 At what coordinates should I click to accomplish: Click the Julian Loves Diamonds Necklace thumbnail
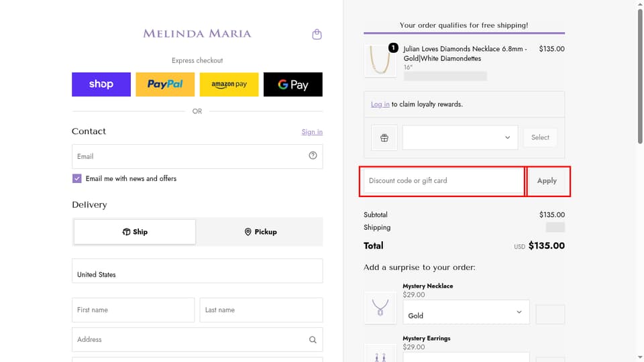[x=380, y=61]
